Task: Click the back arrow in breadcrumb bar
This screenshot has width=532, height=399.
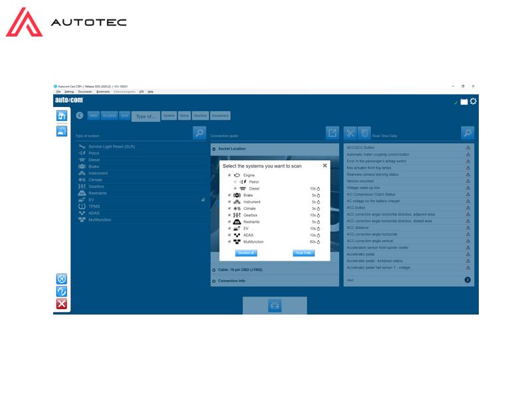Action: click(80, 115)
